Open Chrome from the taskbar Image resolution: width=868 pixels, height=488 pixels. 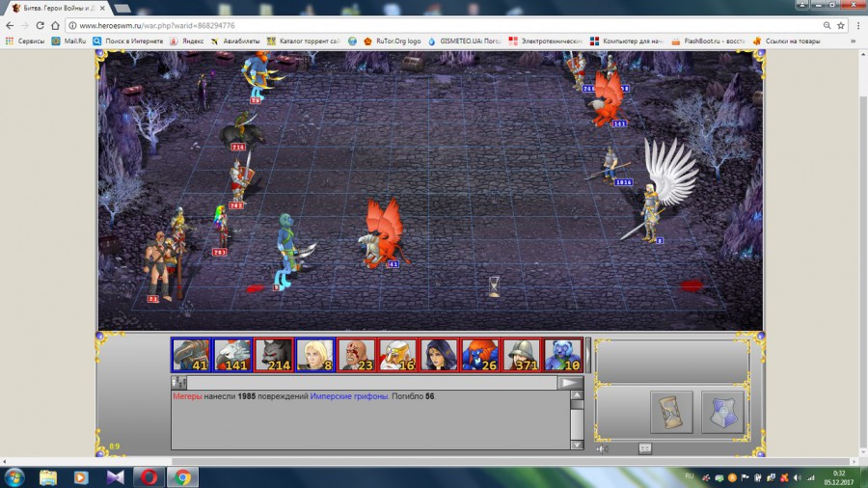(x=182, y=477)
